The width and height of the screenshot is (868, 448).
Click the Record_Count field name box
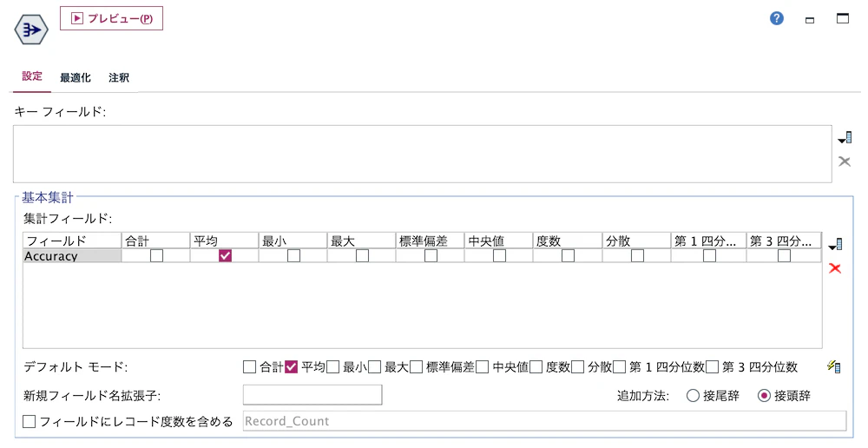point(545,421)
